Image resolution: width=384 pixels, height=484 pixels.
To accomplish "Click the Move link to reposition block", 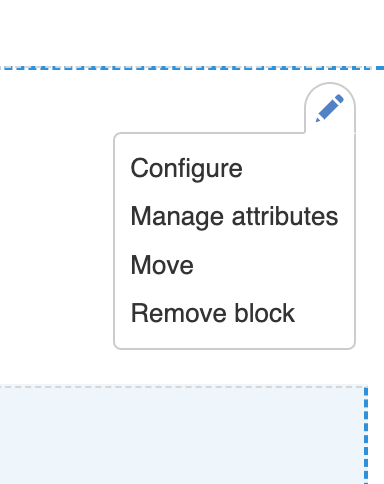I will [x=162, y=265].
